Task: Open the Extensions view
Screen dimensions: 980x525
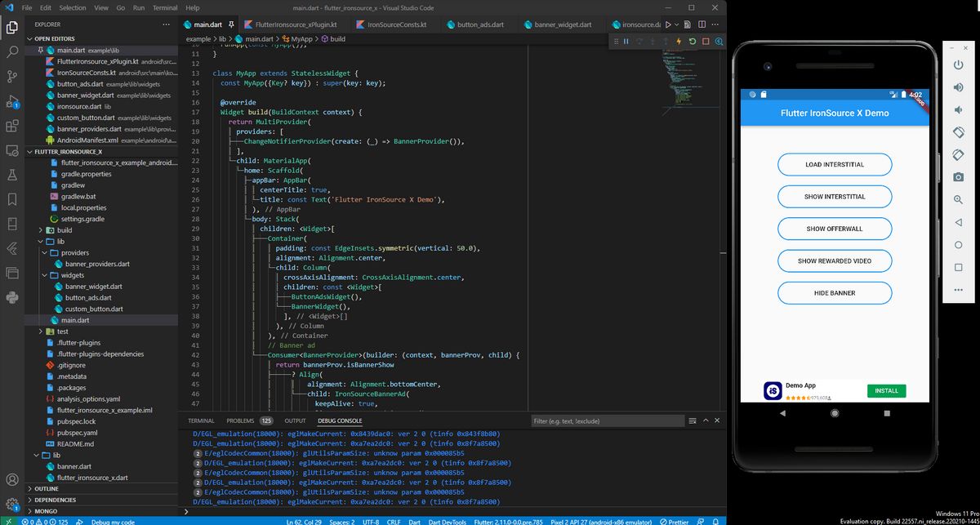Action: pos(11,126)
